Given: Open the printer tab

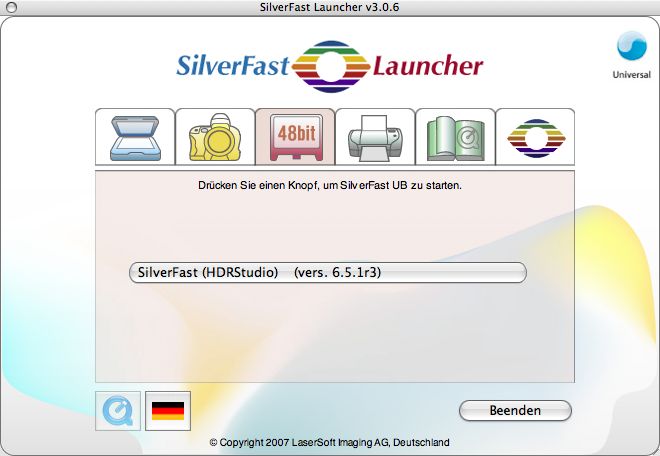Looking at the screenshot, I should click(375, 137).
